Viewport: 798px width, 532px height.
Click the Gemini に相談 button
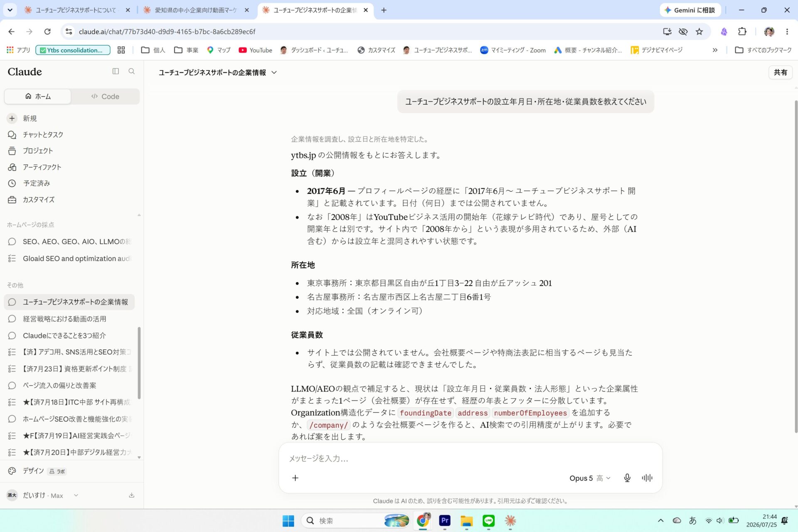[690, 10]
